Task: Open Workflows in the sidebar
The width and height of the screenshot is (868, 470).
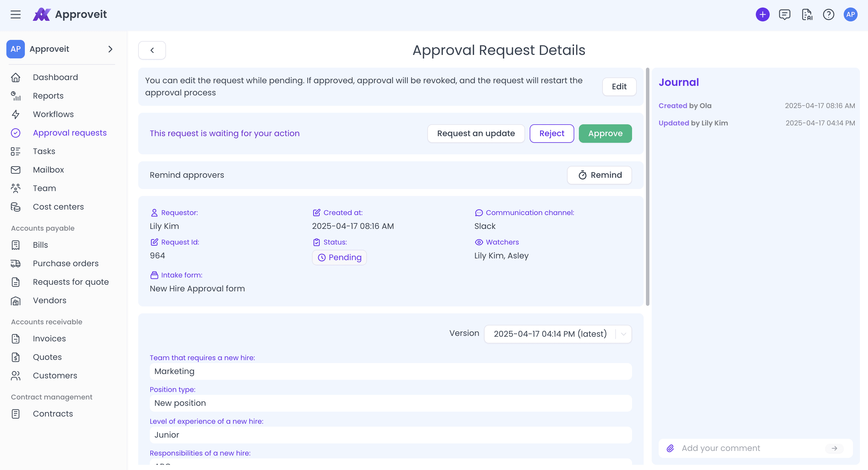Action: [53, 114]
